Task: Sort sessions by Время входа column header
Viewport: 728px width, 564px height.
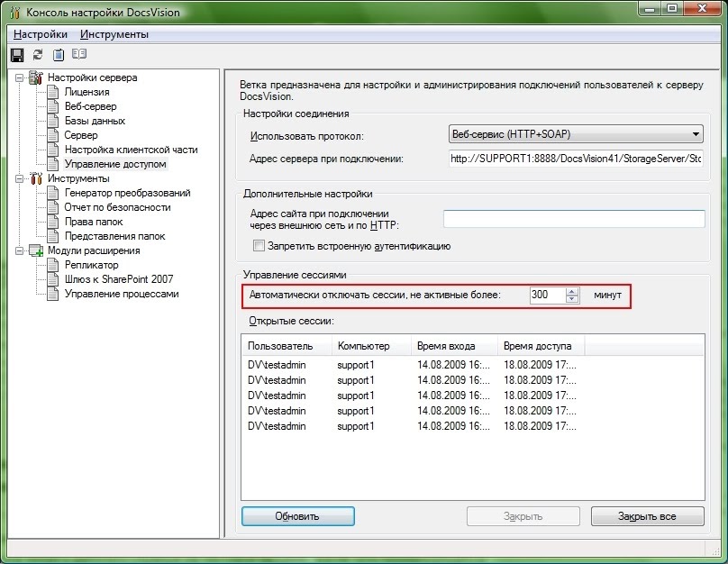Action: 454,346
